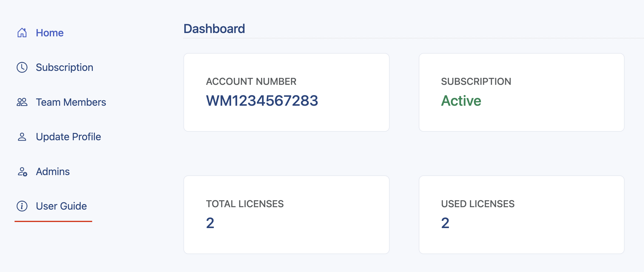Select the Update Profile text link
This screenshot has width=644, height=272.
pos(68,137)
